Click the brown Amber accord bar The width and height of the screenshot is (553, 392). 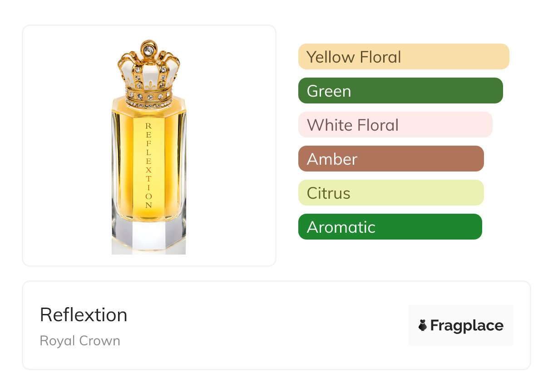click(390, 159)
